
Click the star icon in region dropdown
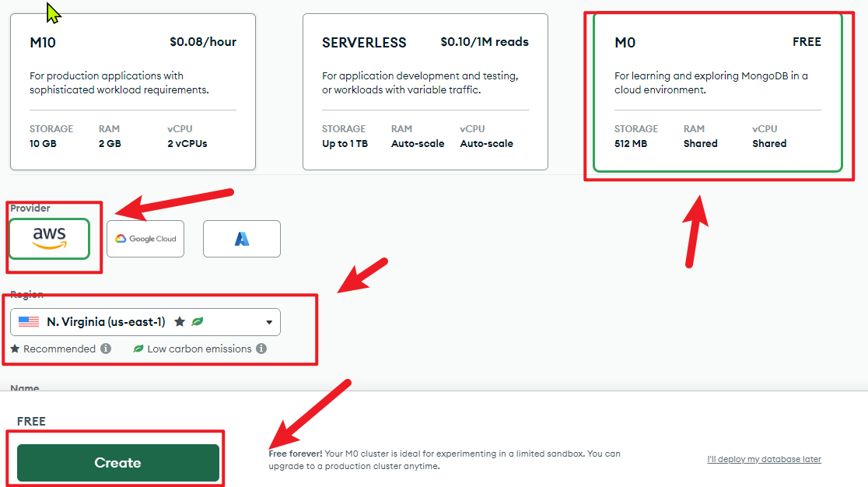point(180,321)
